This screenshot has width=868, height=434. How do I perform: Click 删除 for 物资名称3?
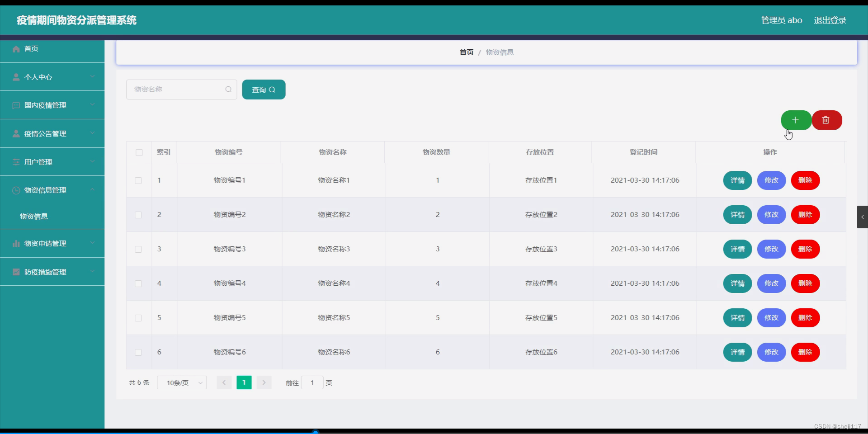pos(805,249)
